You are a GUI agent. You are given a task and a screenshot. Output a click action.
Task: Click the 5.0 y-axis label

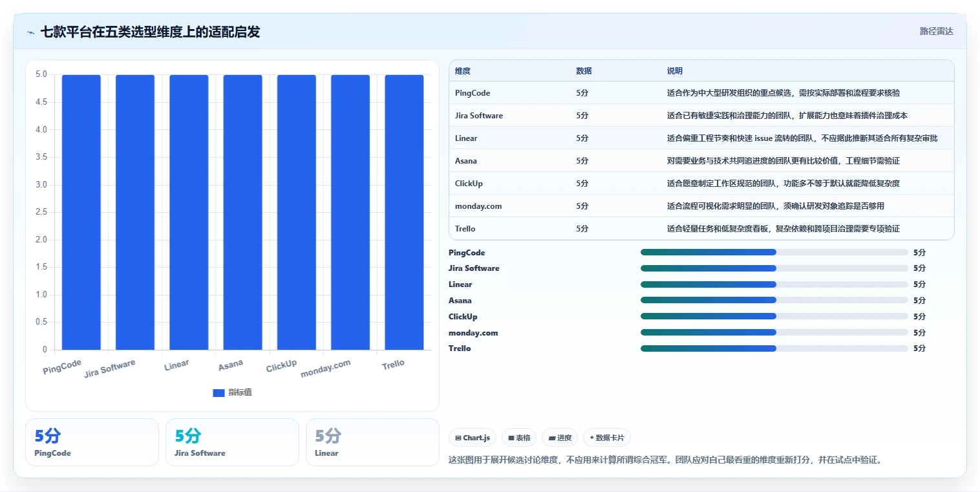pos(41,74)
